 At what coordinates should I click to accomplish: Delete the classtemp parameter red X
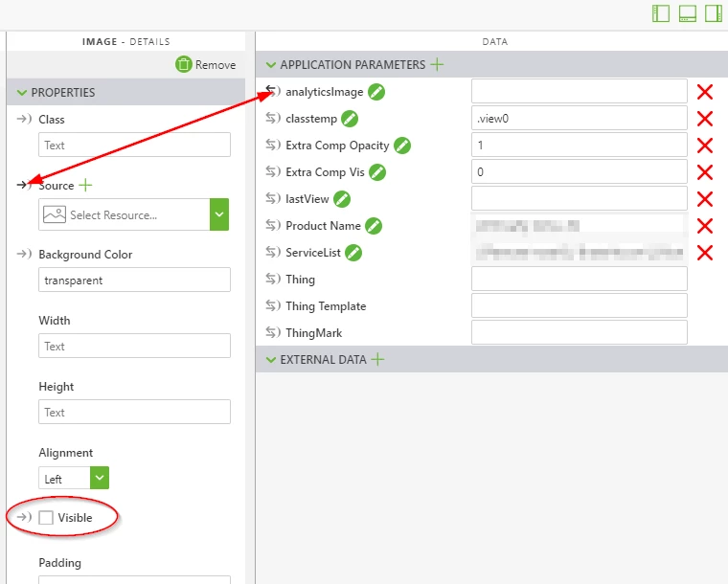tap(705, 119)
